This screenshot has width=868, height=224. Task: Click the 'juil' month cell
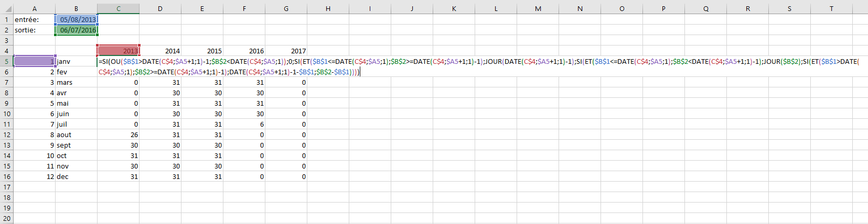76,124
